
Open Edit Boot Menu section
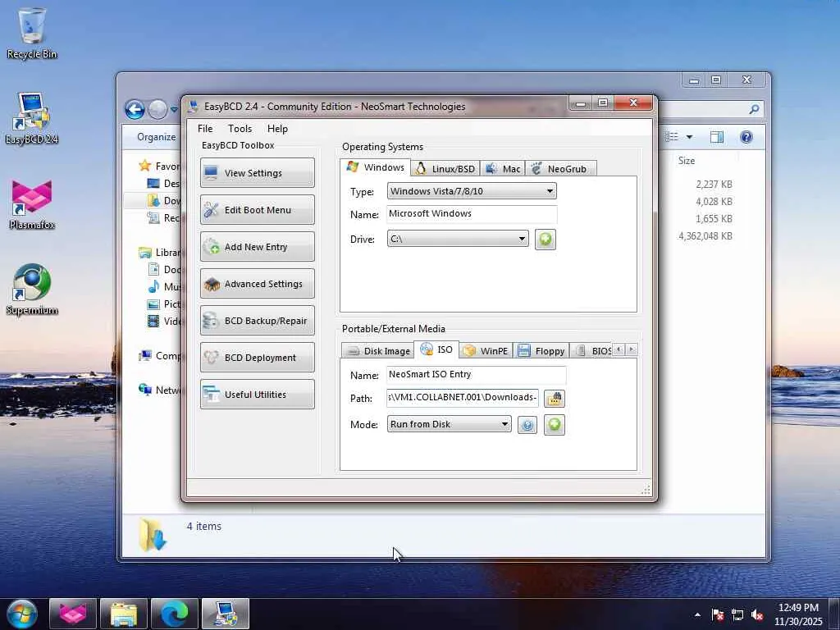257,209
